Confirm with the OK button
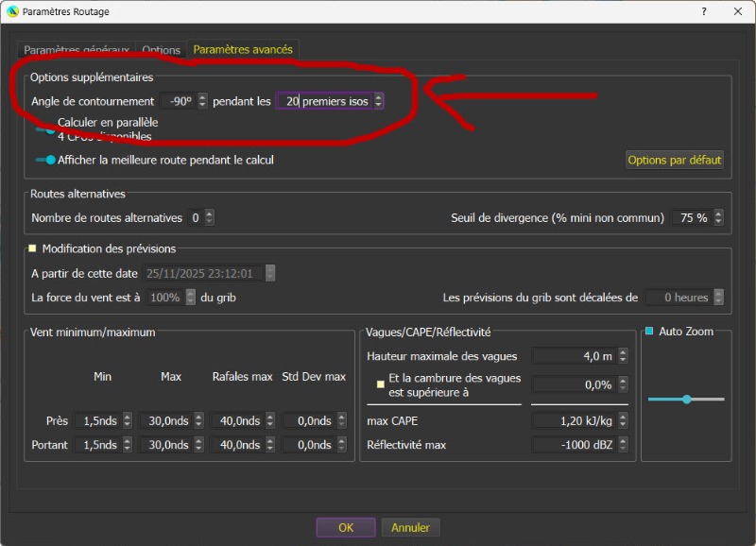This screenshot has height=546, width=756. point(346,528)
